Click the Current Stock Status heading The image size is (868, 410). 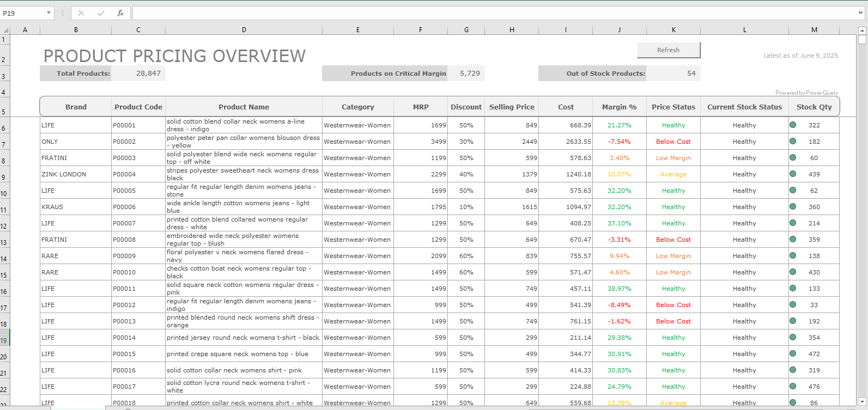744,107
